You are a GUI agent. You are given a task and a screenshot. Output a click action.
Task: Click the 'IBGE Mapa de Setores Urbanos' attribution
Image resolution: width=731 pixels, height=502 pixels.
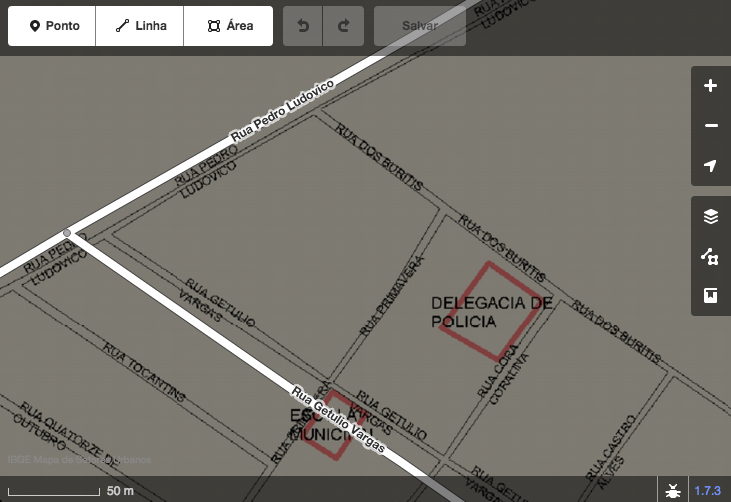click(79, 460)
